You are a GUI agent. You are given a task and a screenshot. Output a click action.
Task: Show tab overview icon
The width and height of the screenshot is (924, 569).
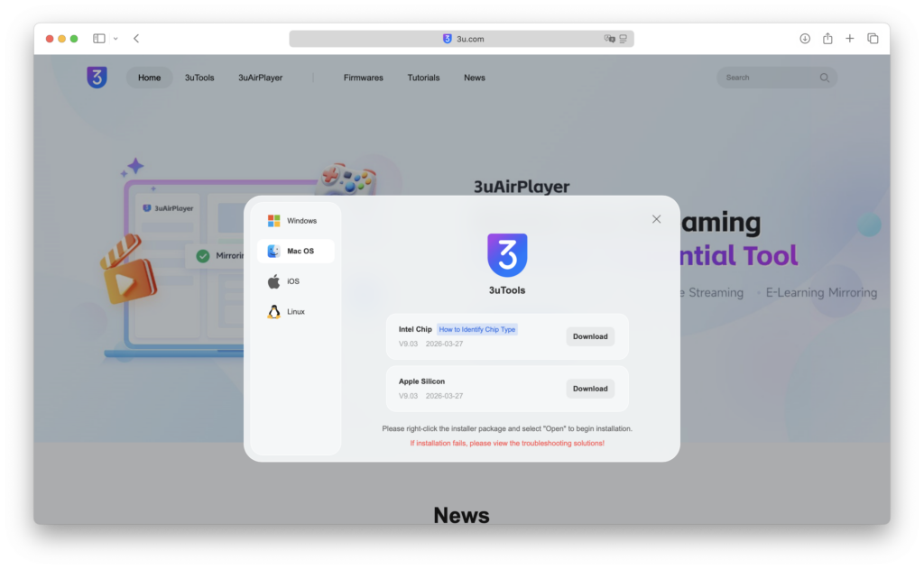[x=873, y=38]
